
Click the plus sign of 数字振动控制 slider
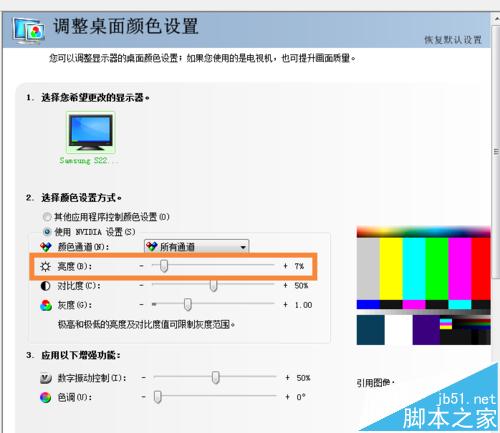tap(287, 378)
